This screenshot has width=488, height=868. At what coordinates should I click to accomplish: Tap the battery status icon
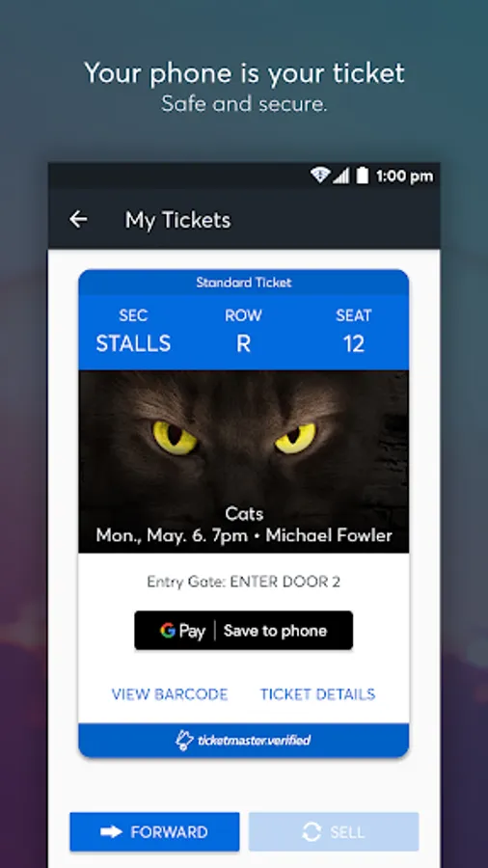pos(362,176)
